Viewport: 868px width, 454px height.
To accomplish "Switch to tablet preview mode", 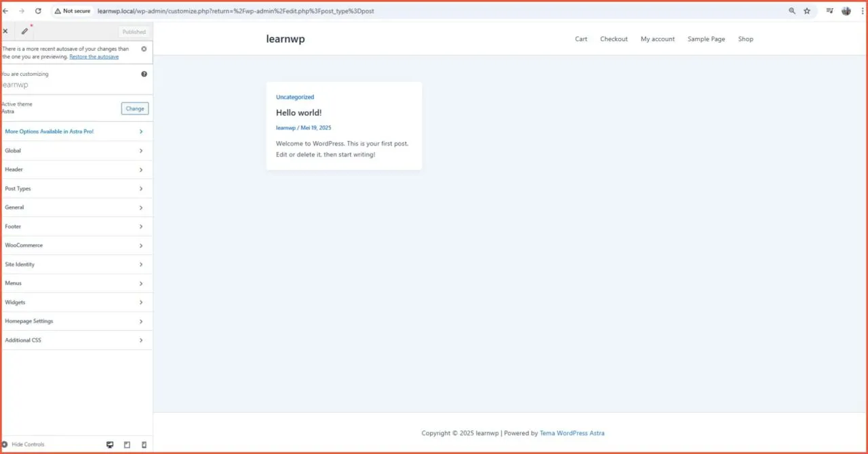I will point(127,445).
